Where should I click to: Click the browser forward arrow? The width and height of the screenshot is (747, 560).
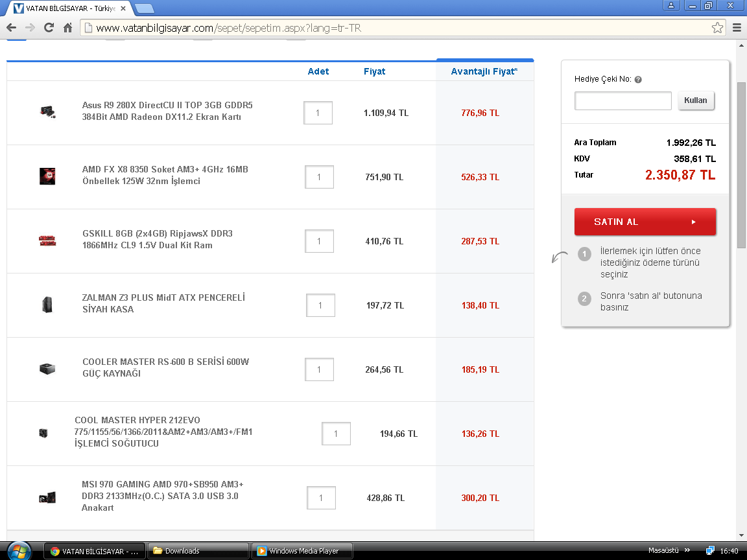pyautogui.click(x=30, y=28)
